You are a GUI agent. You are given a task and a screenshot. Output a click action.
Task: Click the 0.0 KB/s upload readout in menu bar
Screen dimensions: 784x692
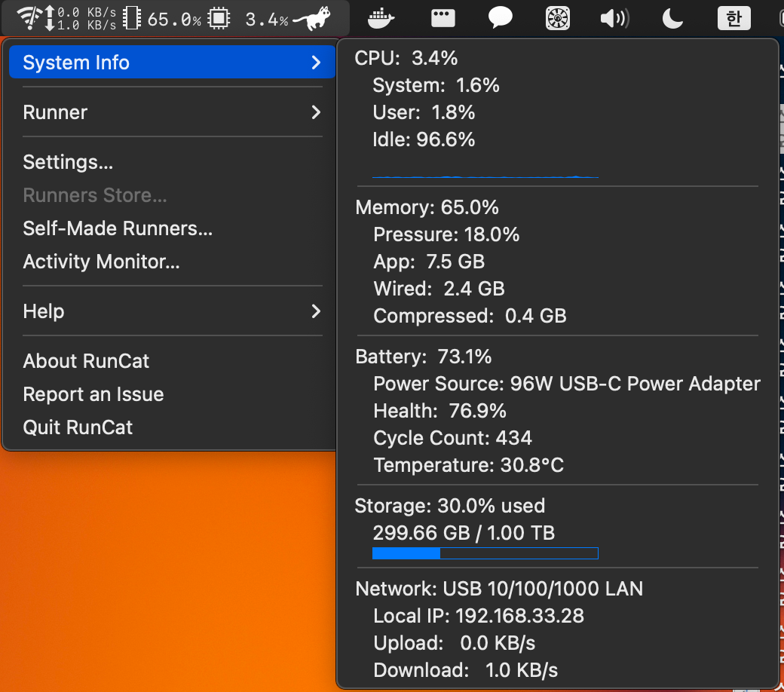click(87, 12)
